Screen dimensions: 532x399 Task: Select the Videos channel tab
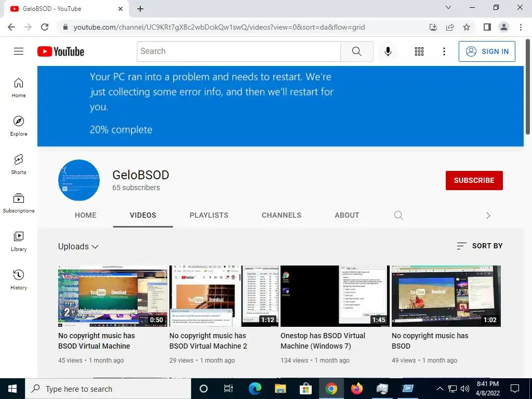143,215
